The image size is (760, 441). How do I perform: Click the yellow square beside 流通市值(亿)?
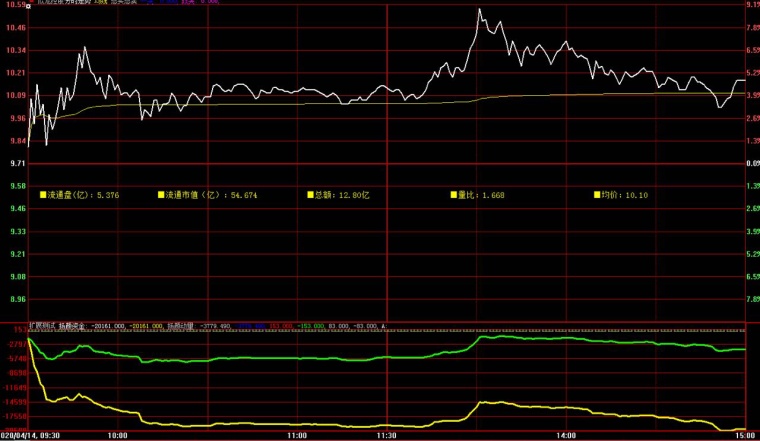click(161, 196)
